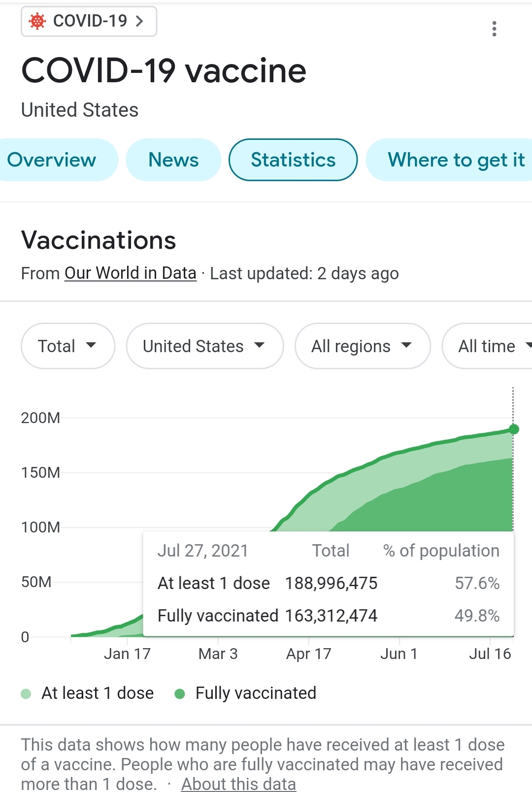Open the News tab
The width and height of the screenshot is (532, 792).
173,160
